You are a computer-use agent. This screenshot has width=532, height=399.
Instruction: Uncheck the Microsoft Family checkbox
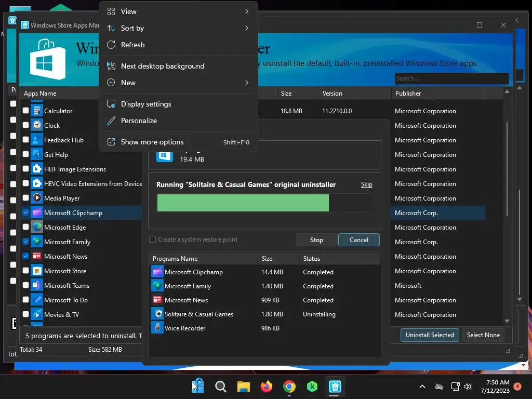point(25,242)
